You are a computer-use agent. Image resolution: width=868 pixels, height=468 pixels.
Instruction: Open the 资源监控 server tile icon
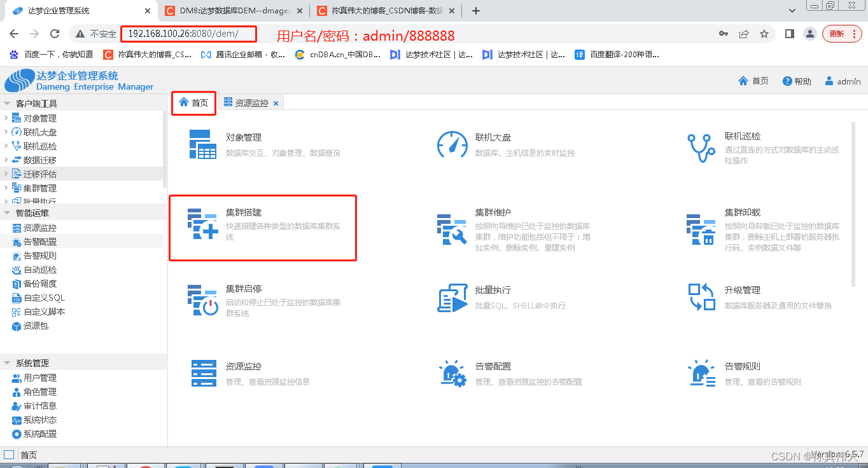click(204, 373)
